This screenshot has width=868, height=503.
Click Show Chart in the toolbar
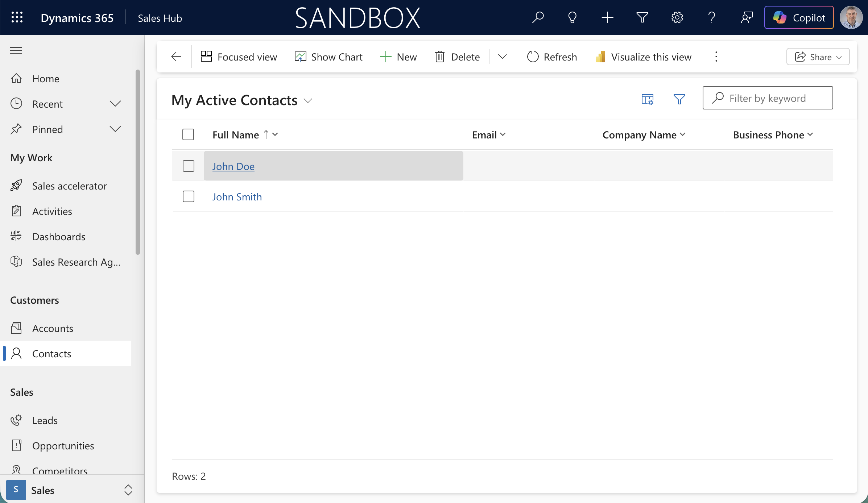pyautogui.click(x=328, y=57)
